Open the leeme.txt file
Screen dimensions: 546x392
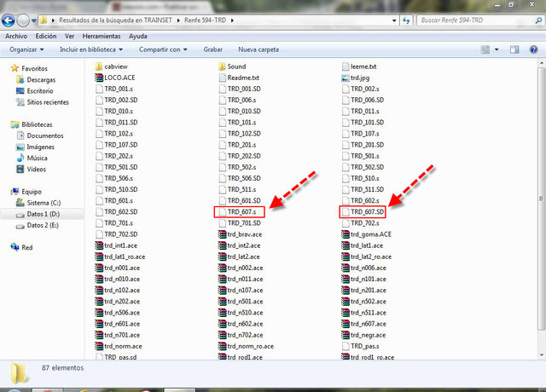[x=363, y=66]
